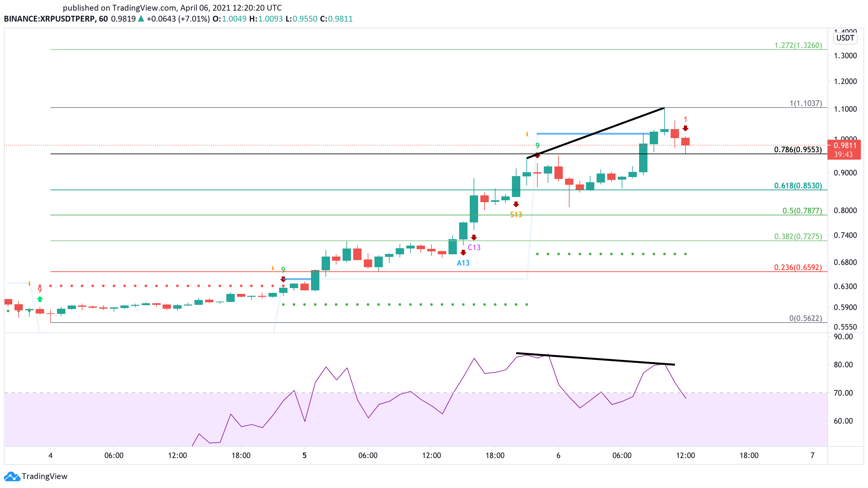868x488 pixels.
Task: Click the 70.00 RSI axis label
Action: (x=843, y=393)
